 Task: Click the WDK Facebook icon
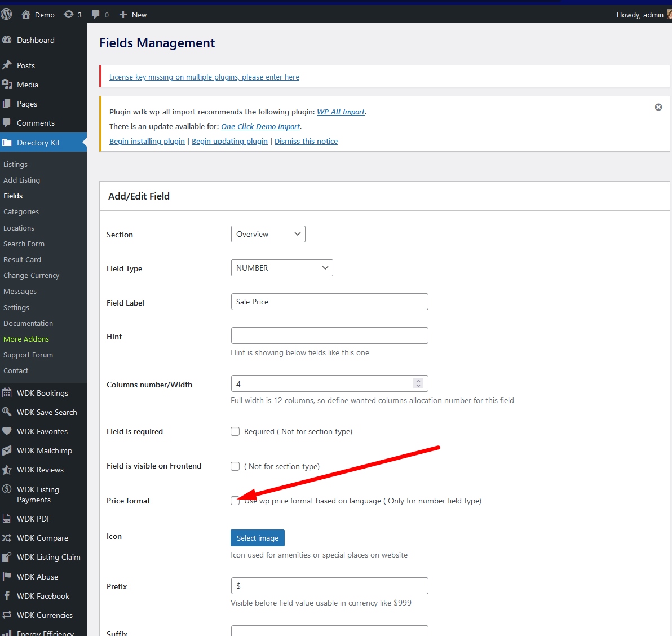(x=7, y=596)
